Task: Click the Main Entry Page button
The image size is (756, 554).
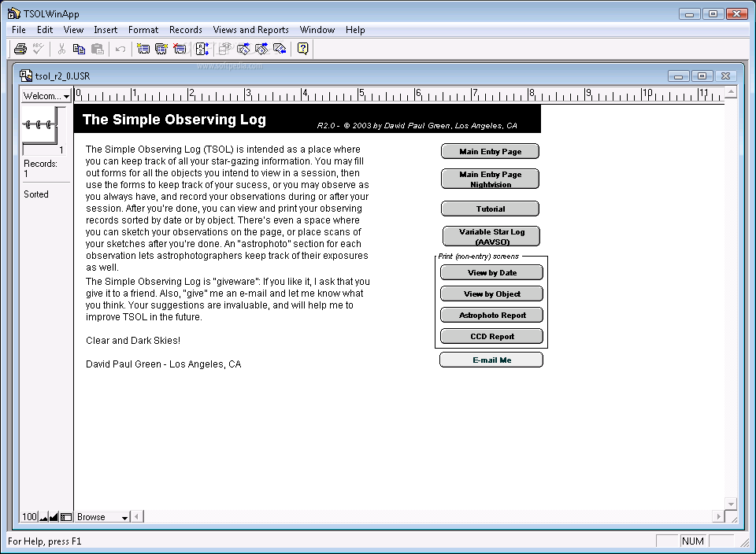Action: tap(491, 151)
